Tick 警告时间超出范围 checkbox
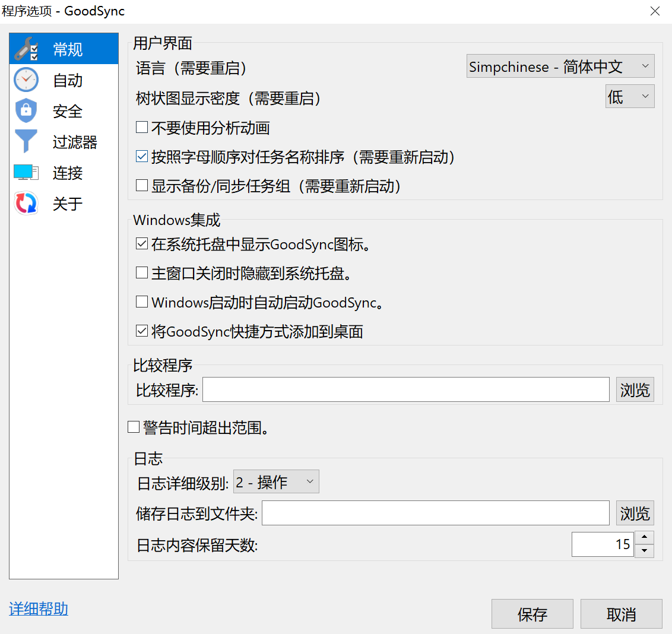672x634 pixels. click(x=134, y=427)
